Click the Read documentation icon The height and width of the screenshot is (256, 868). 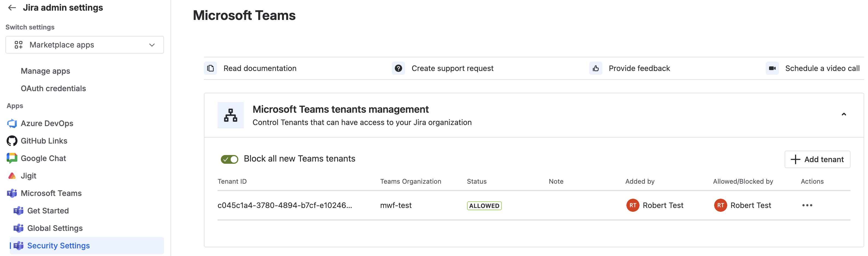click(x=211, y=68)
